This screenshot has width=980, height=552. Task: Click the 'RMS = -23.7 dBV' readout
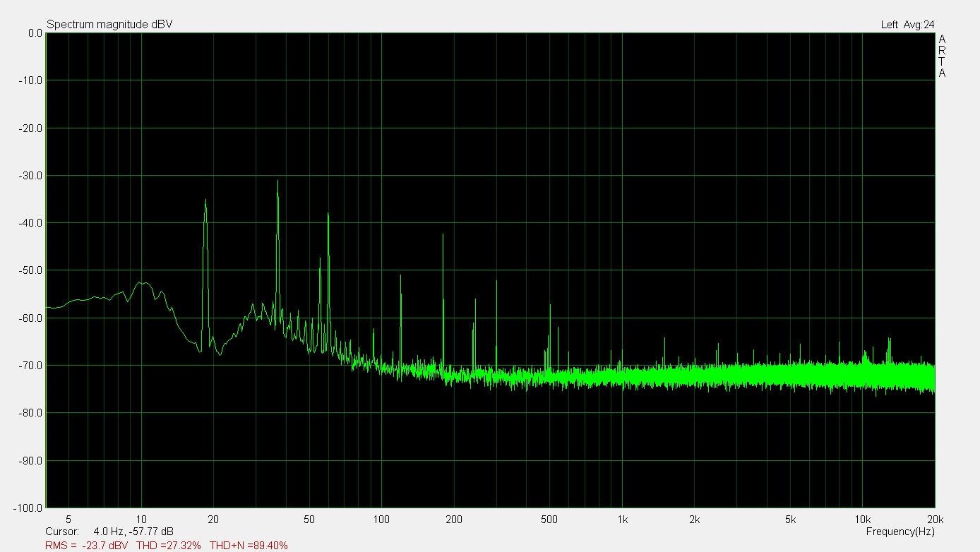(87, 545)
